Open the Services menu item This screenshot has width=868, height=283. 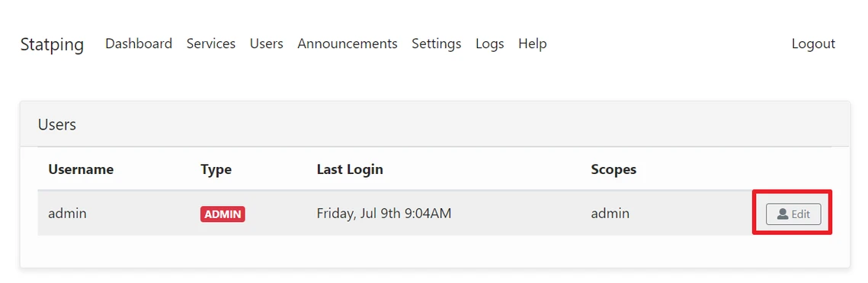[x=211, y=43]
